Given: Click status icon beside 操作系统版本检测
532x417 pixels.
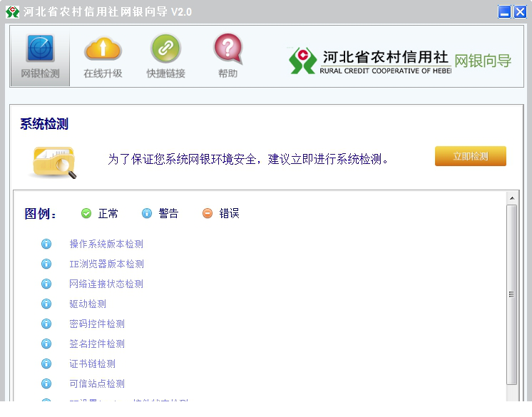Looking at the screenshot, I should 46,244.
